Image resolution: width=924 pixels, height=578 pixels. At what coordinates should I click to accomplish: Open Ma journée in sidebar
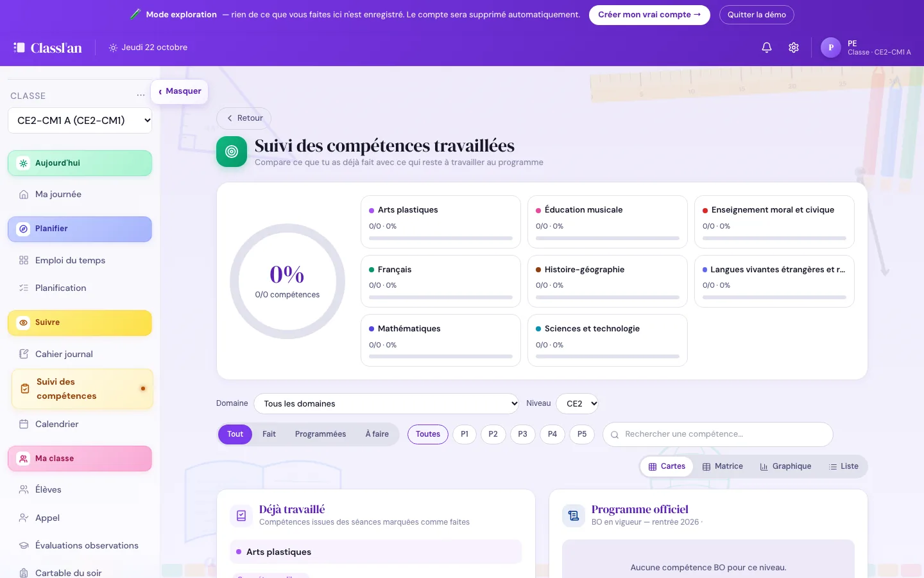[80, 194]
